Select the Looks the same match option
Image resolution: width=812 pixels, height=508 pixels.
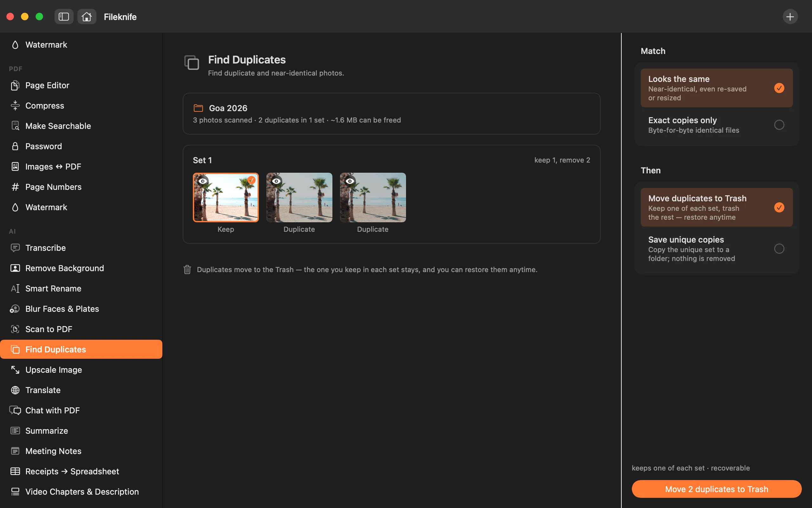[717, 88]
